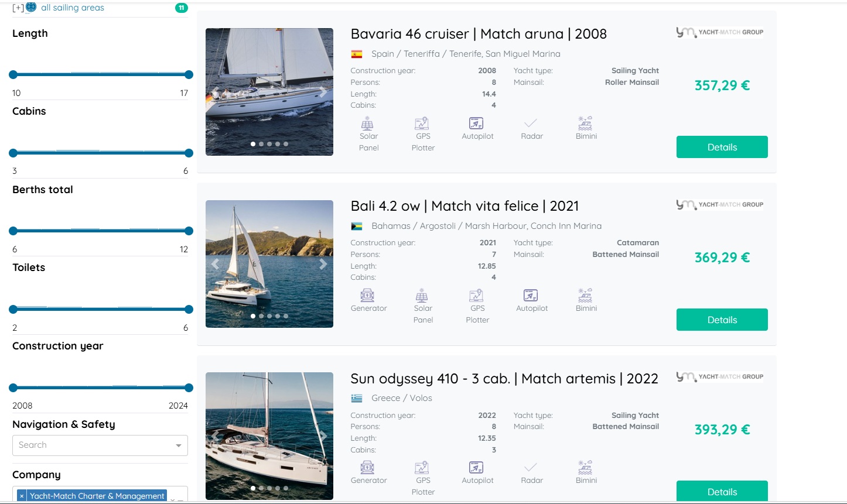The image size is (847, 504).
Task: Click the Greece flag icon
Action: click(x=356, y=399)
